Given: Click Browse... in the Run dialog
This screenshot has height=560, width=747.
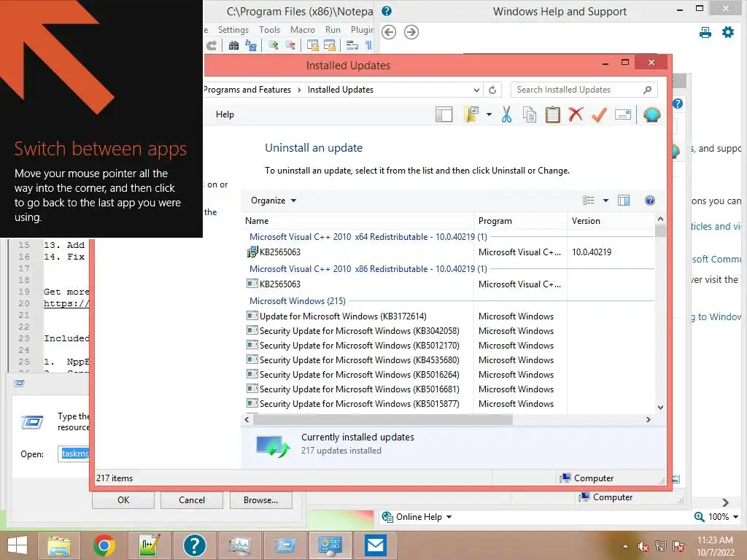Looking at the screenshot, I should pos(260,500).
